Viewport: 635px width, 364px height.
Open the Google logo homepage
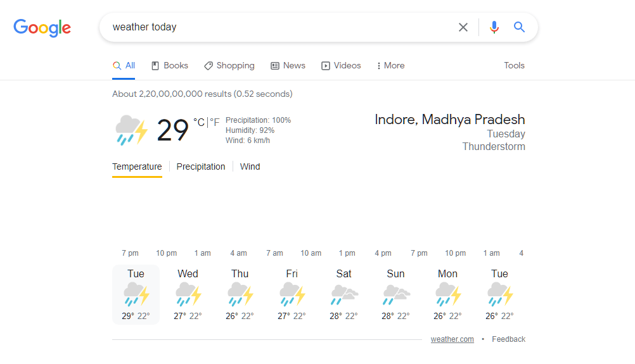coord(42,28)
